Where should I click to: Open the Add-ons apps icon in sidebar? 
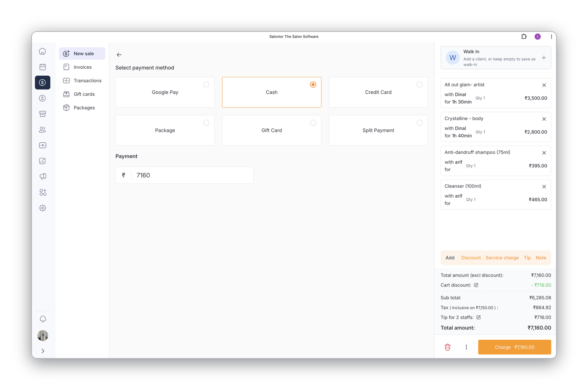click(x=42, y=192)
